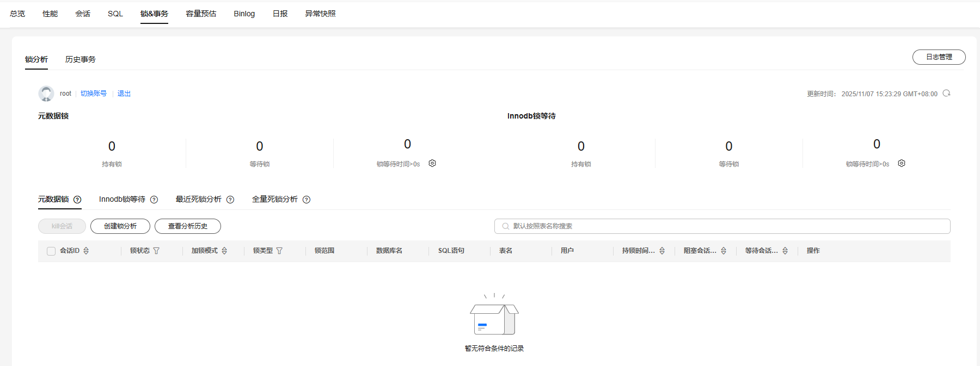
Task: Toggle the select-all checkbox in table header
Action: click(x=51, y=251)
